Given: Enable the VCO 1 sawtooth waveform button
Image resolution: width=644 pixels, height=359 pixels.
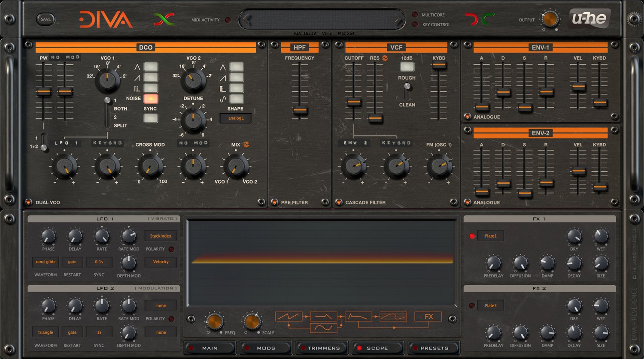Looking at the screenshot, I should tap(151, 77).
